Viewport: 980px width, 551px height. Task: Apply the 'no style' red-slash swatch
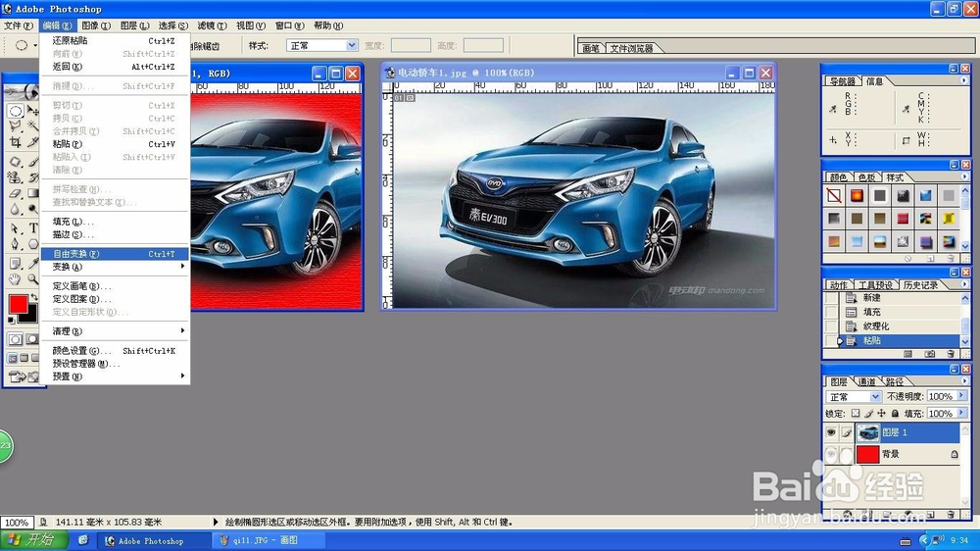834,196
